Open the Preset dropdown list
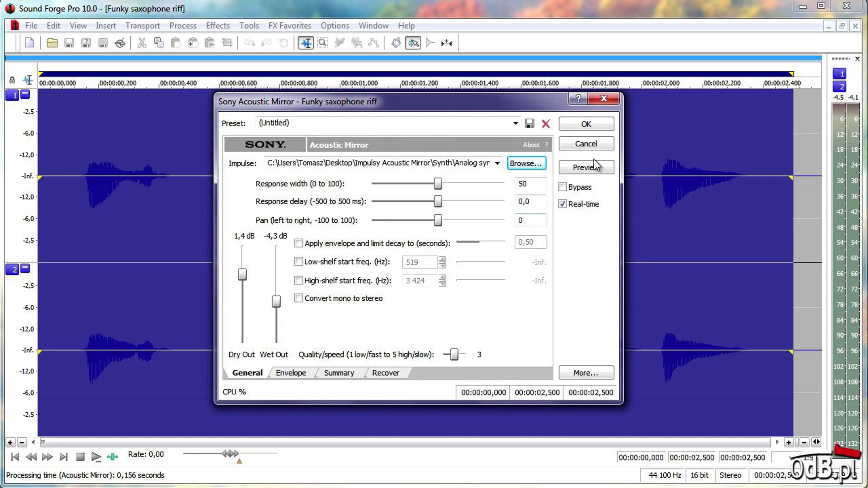 [515, 123]
